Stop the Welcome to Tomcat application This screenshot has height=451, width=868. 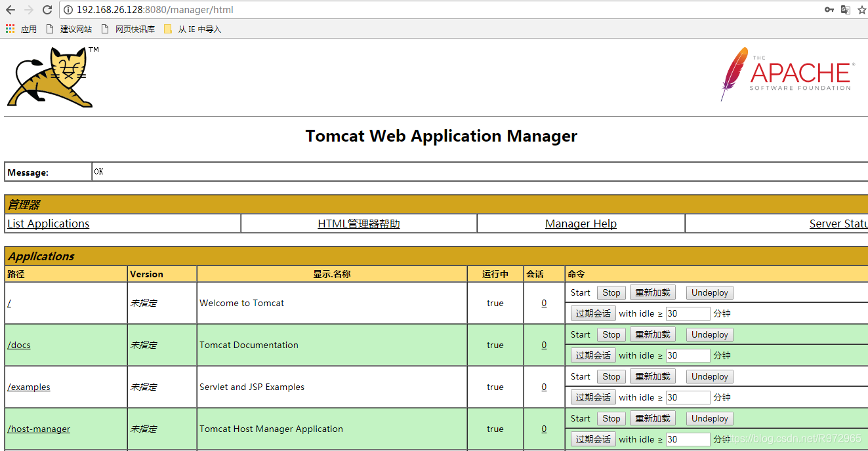point(611,292)
